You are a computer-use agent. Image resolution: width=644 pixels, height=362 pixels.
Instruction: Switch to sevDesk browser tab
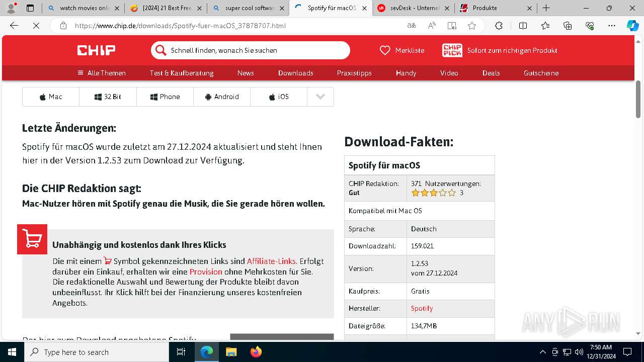pos(413,8)
